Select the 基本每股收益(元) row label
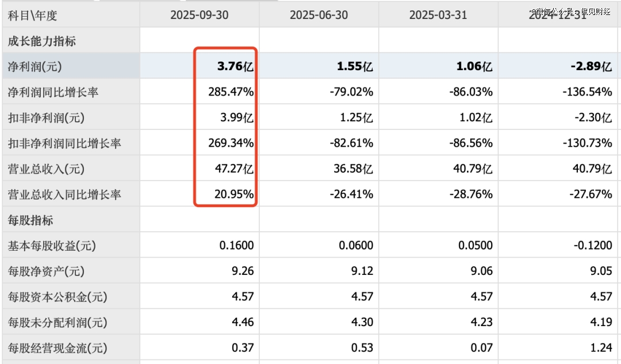Viewport: 621px width, 364px height. (51, 246)
